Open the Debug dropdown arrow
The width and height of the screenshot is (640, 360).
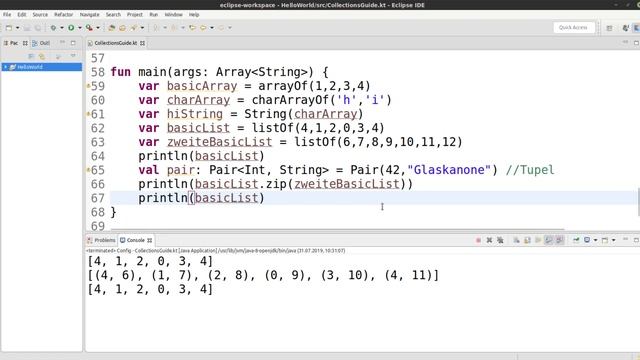click(x=62, y=28)
